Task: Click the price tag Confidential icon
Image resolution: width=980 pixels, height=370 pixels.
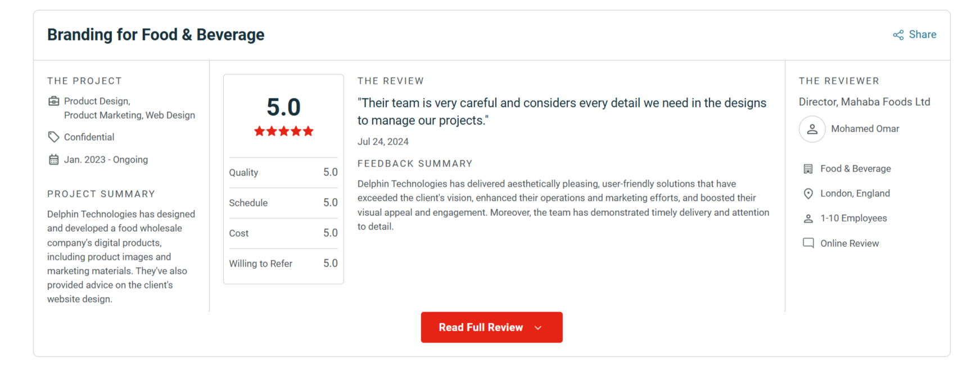Action: click(54, 137)
